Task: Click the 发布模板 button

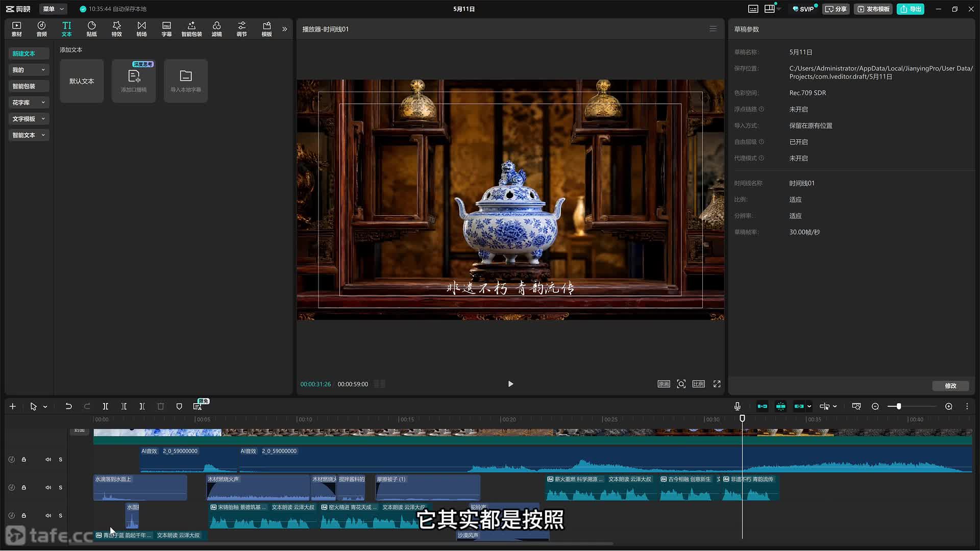Action: (873, 9)
